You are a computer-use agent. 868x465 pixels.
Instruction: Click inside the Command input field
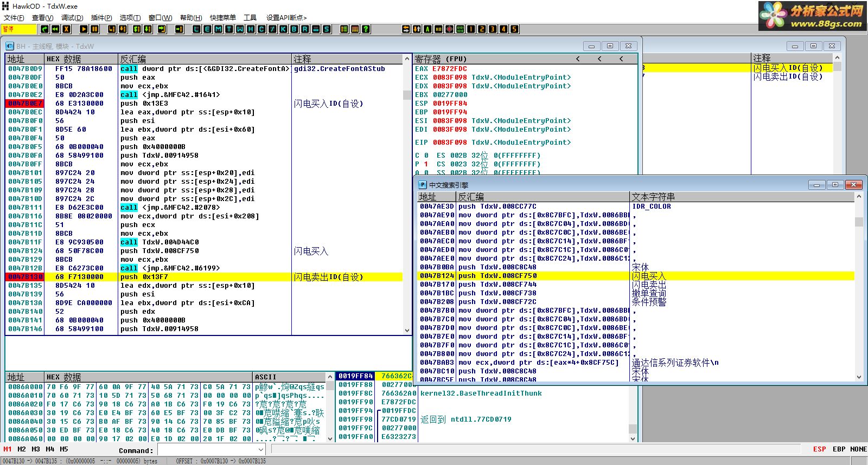(207, 450)
